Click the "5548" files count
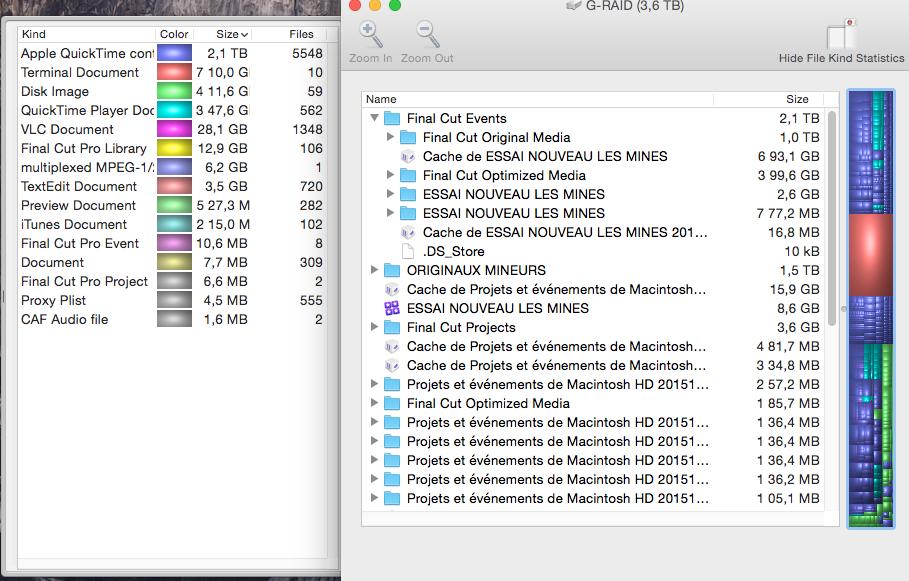Viewport: 909px width, 581px height. 307,53
